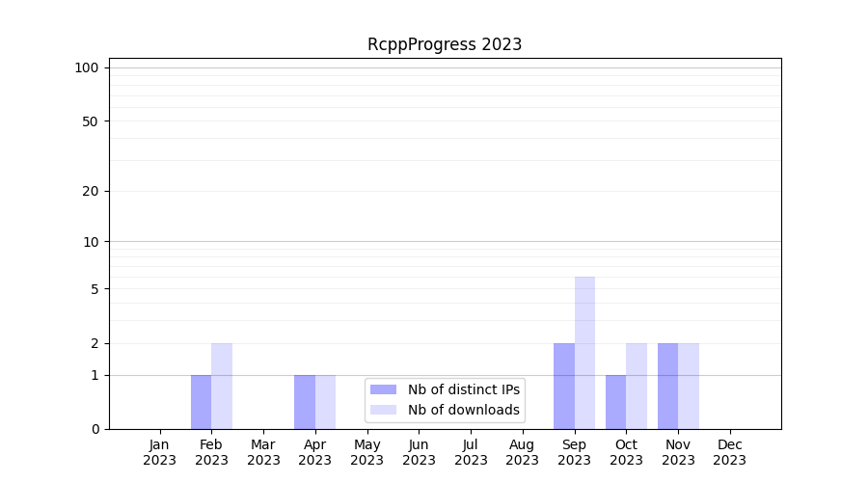Click the Feb 2023 distinct IPs bar
868x482 pixels.
click(x=201, y=402)
